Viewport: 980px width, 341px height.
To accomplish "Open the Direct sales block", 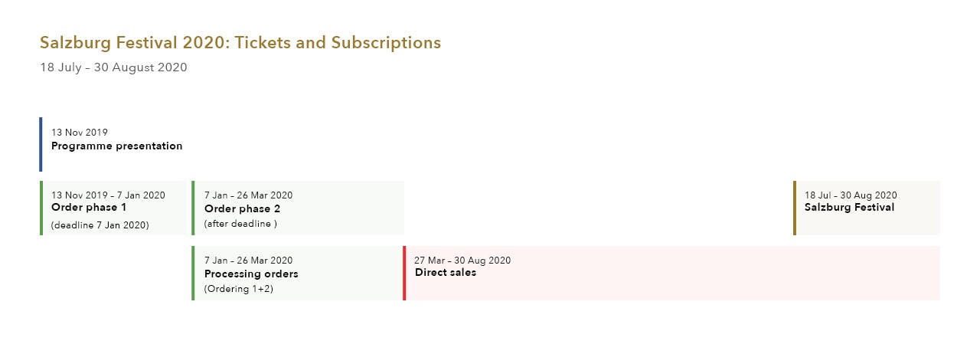I will (x=671, y=273).
